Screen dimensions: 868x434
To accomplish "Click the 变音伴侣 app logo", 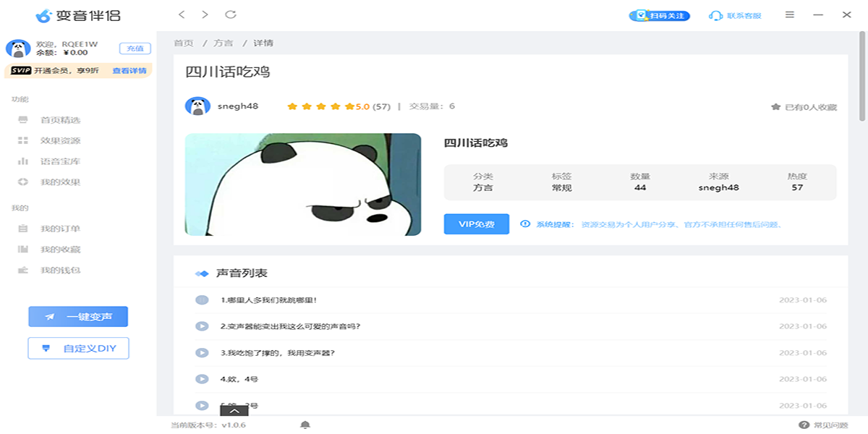I will point(78,15).
